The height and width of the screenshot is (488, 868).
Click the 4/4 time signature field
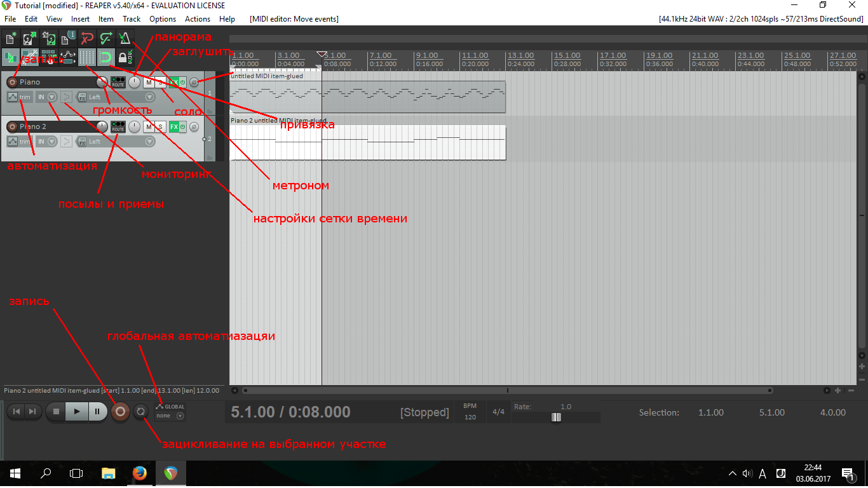point(498,412)
